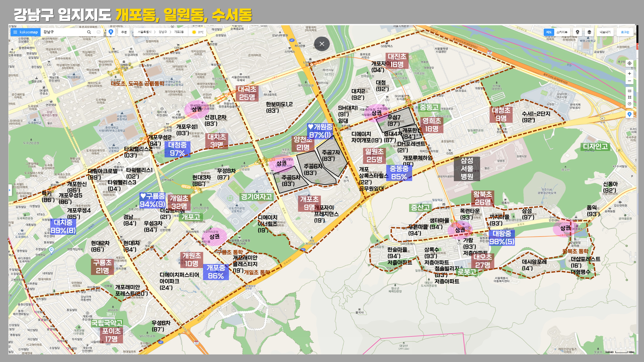Center map on current location

[629, 63]
